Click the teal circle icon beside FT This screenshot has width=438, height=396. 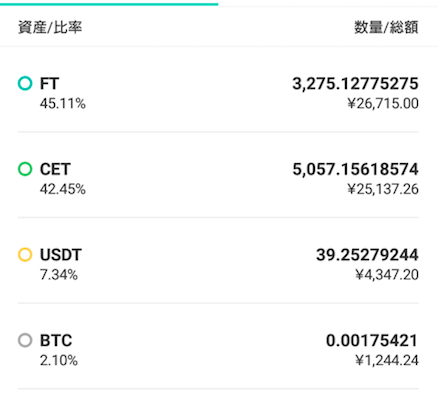25,83
